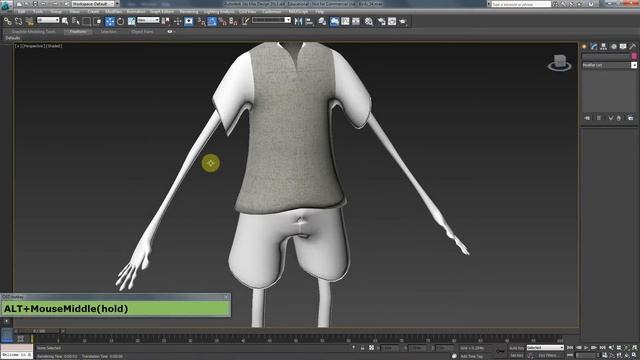Open the Group menu
This screenshot has height=360, width=640.
click(x=56, y=12)
